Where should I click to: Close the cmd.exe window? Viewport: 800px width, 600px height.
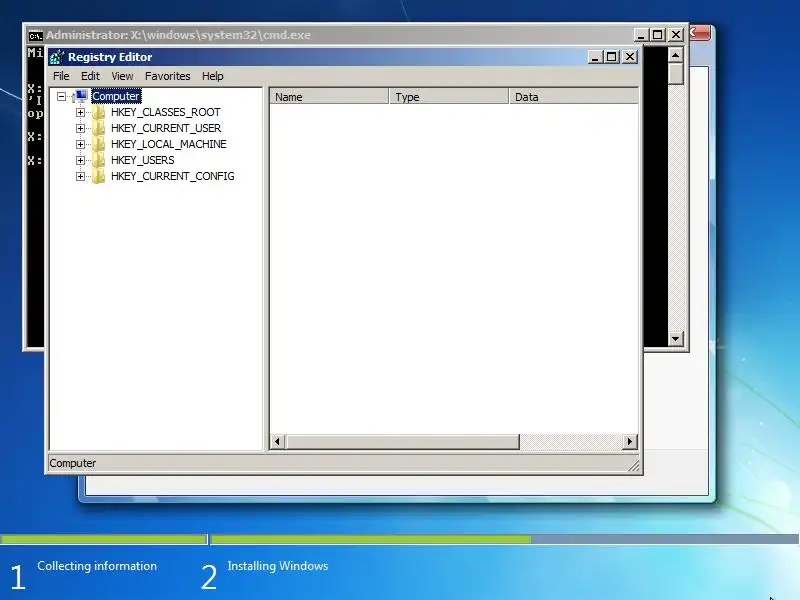676,35
